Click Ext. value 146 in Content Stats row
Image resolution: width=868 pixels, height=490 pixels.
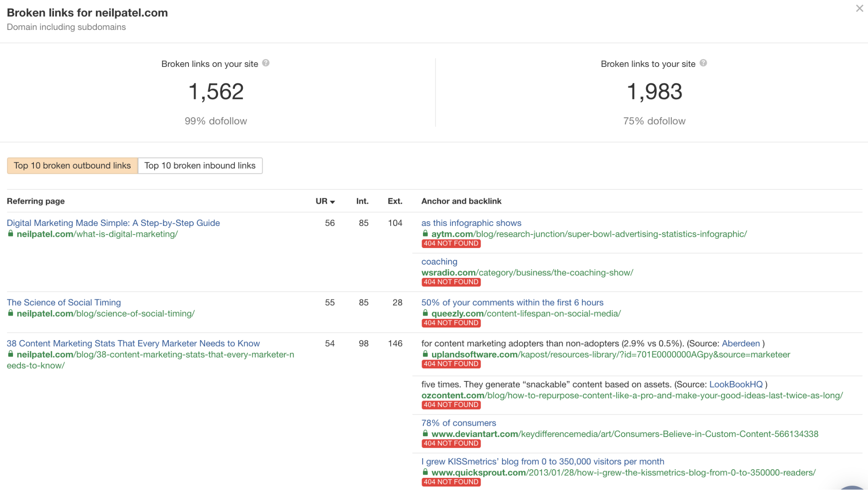click(x=395, y=344)
